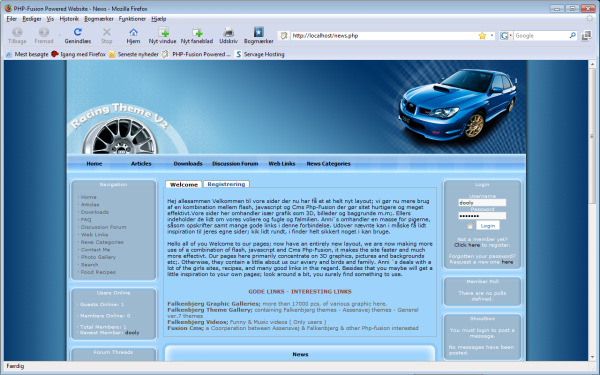
Task: Open newest member dooly profile link
Action: [x=132, y=333]
